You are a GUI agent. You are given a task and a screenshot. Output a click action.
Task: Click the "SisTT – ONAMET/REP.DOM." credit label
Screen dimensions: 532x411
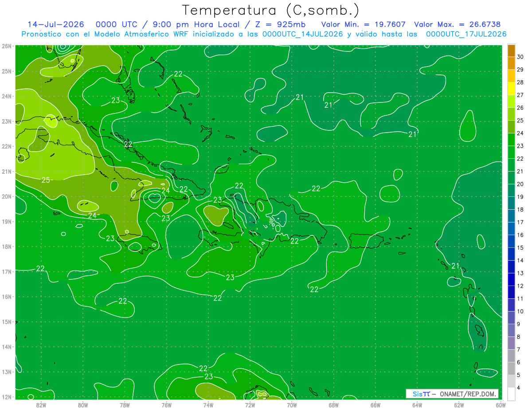point(452,394)
